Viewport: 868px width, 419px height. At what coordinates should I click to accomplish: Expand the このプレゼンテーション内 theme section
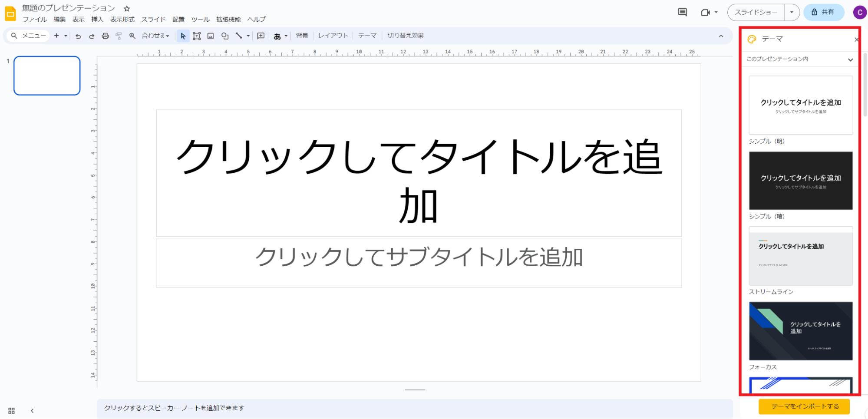tap(850, 59)
